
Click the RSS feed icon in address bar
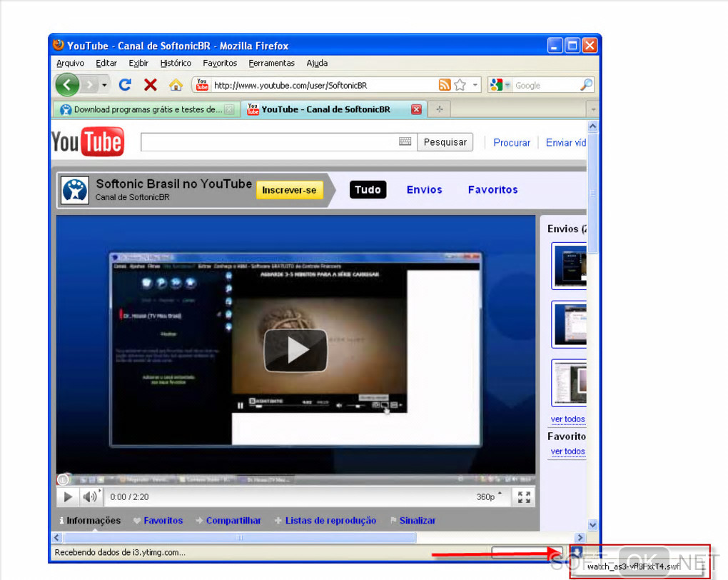[x=445, y=84]
